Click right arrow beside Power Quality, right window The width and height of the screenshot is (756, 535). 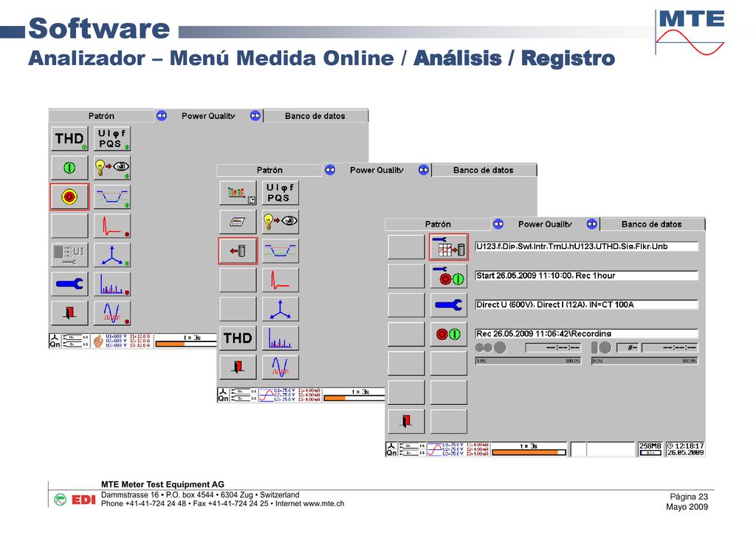point(592,224)
